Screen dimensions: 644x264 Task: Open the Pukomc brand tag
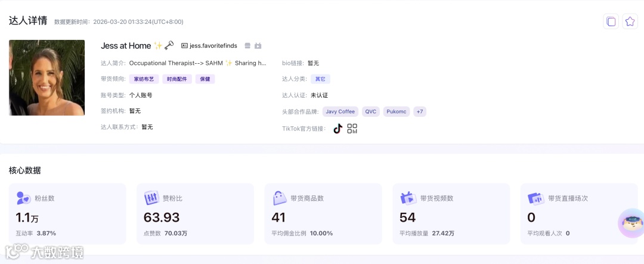pos(397,111)
